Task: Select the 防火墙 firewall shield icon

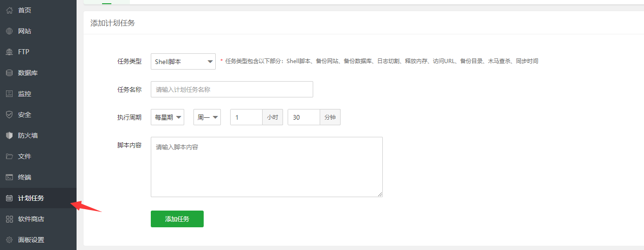Action: [9, 135]
